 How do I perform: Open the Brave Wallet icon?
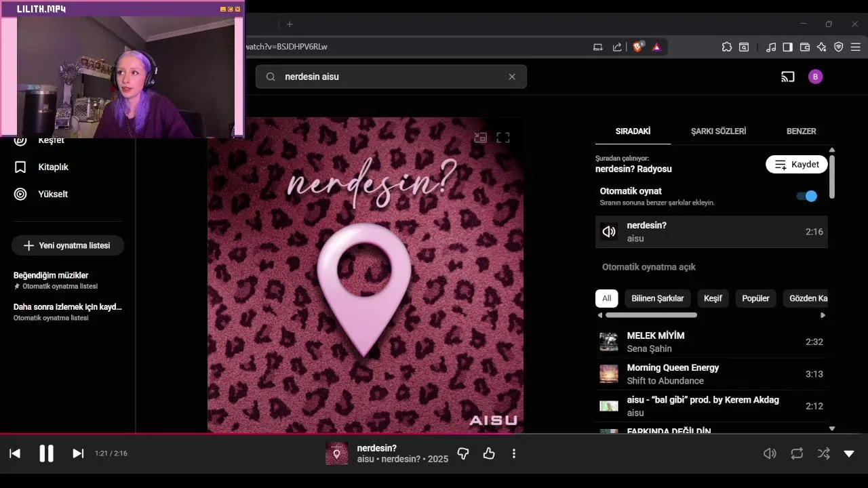805,47
